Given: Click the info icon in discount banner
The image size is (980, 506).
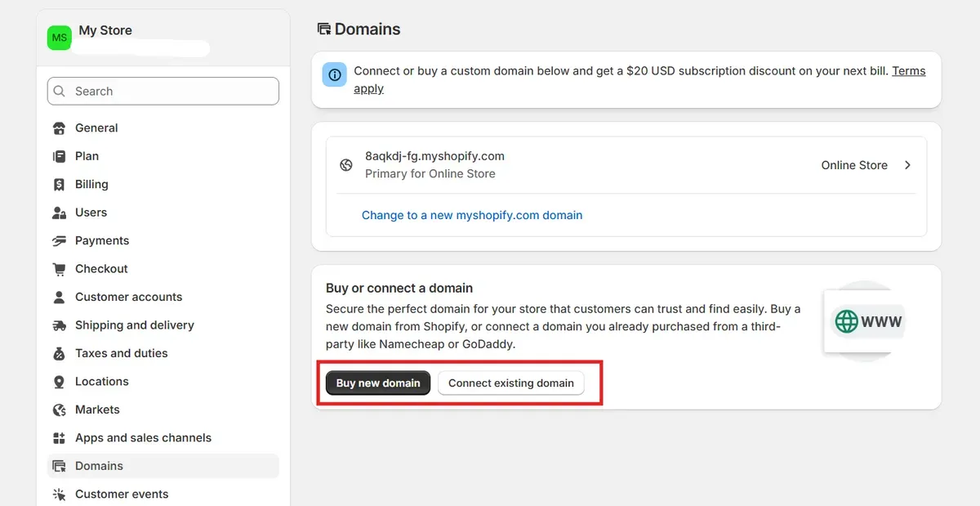Looking at the screenshot, I should click(x=334, y=74).
